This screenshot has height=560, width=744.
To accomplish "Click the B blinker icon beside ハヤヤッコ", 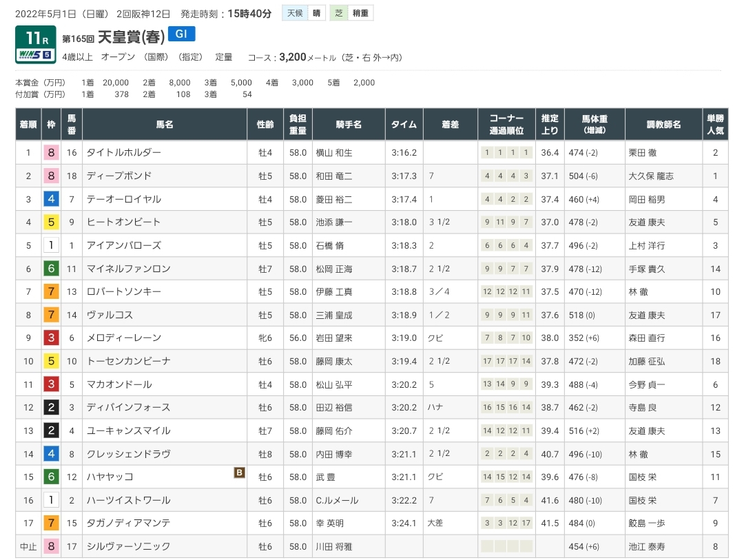I will (x=239, y=473).
